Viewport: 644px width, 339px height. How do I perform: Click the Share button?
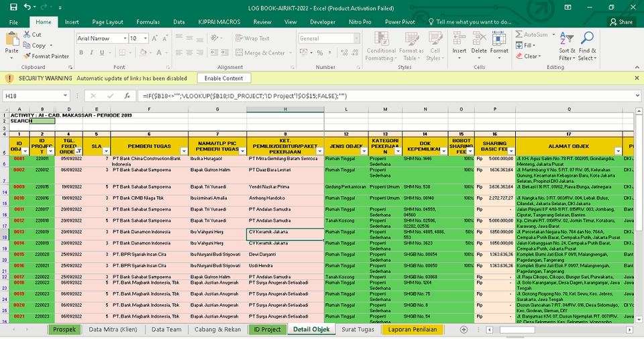(621, 21)
